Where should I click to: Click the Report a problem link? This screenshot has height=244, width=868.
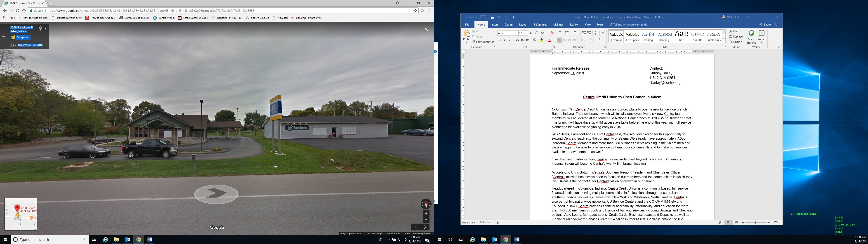coord(422,234)
